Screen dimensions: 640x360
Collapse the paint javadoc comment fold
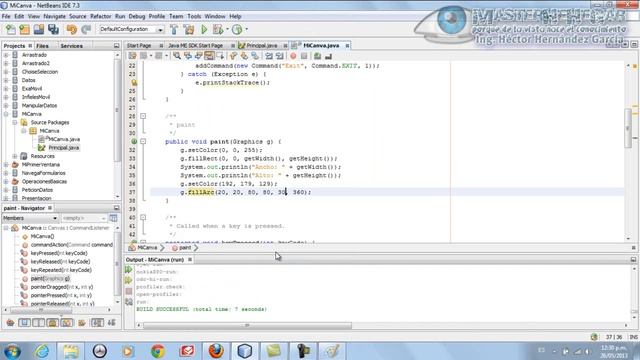click(143, 116)
